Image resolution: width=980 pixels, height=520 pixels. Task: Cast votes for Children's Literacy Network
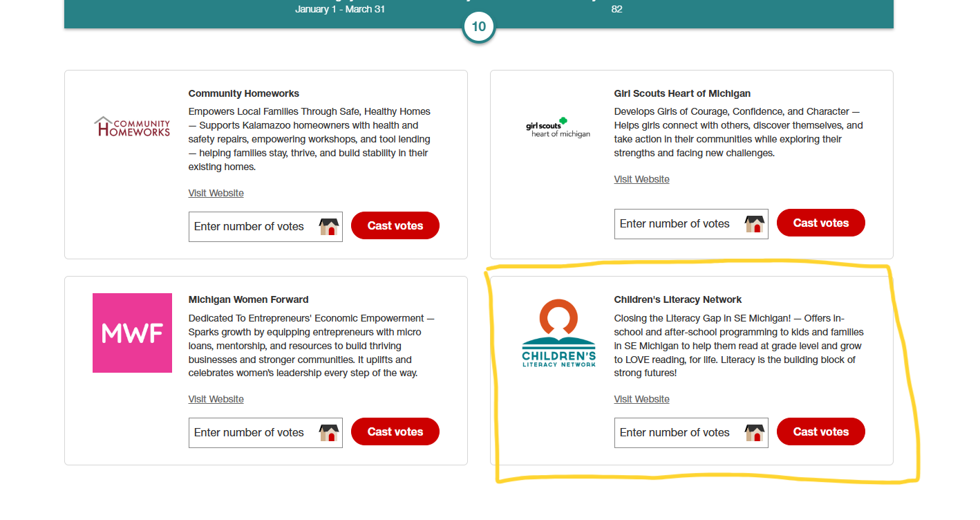[x=821, y=431]
